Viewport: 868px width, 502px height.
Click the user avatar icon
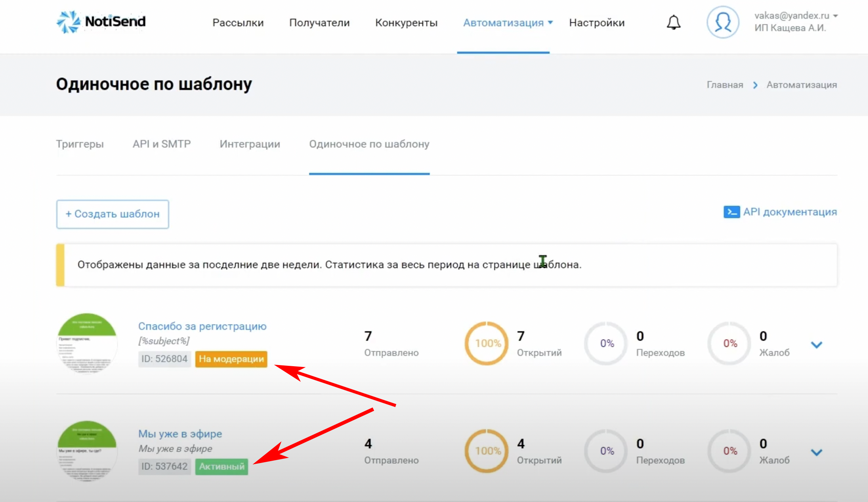(723, 23)
